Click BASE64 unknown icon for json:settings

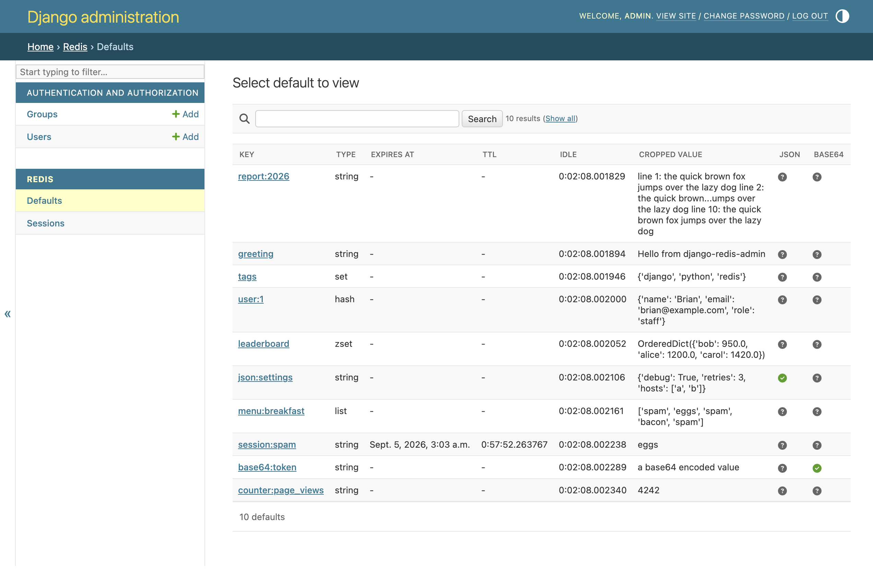click(817, 378)
